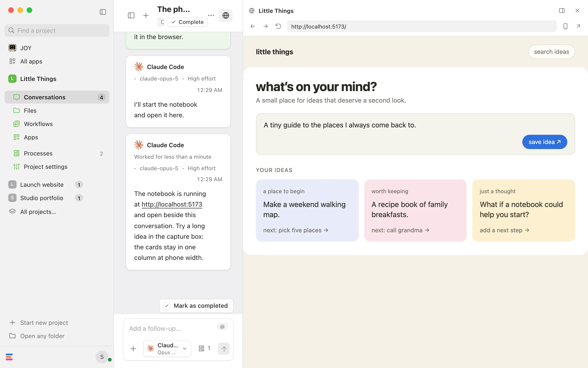Toggle the left sidebar icon near the traffic lights
Viewport: 588px width, 368px height.
pyautogui.click(x=103, y=12)
